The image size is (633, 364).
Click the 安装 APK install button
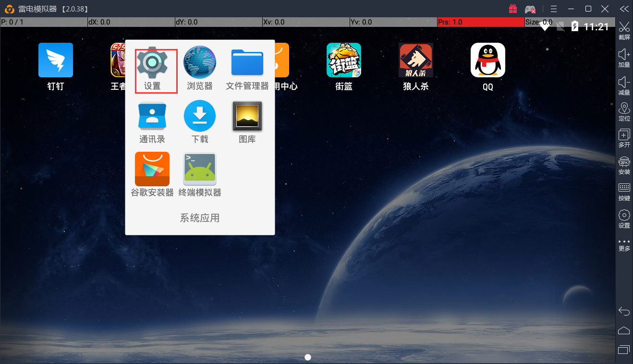click(x=624, y=165)
